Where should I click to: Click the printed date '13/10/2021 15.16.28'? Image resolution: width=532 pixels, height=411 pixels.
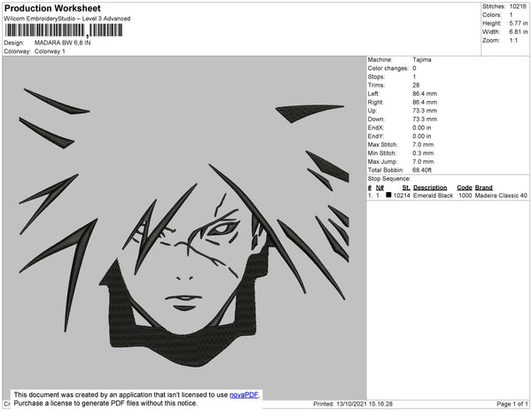pyautogui.click(x=364, y=404)
